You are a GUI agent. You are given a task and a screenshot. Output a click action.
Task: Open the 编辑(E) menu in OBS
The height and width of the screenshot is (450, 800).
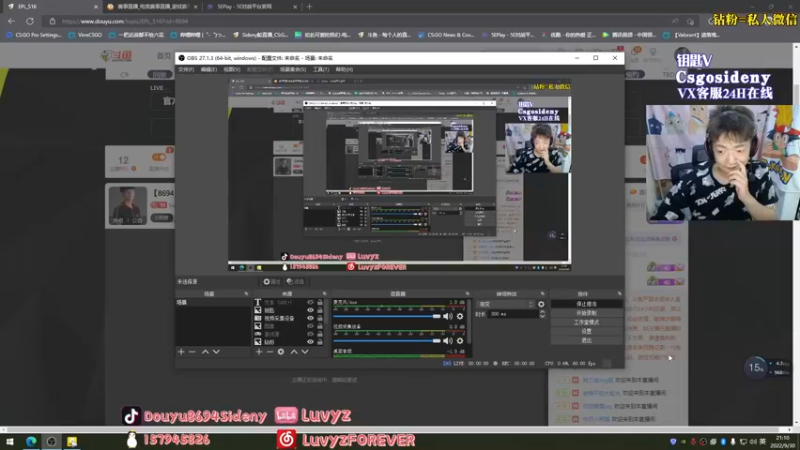(x=208, y=69)
